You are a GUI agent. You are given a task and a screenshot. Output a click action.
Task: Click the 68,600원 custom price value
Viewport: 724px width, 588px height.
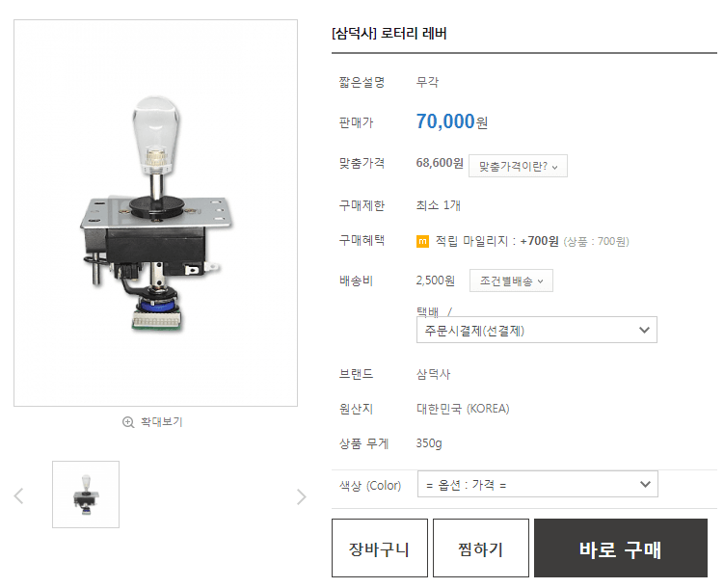click(440, 163)
